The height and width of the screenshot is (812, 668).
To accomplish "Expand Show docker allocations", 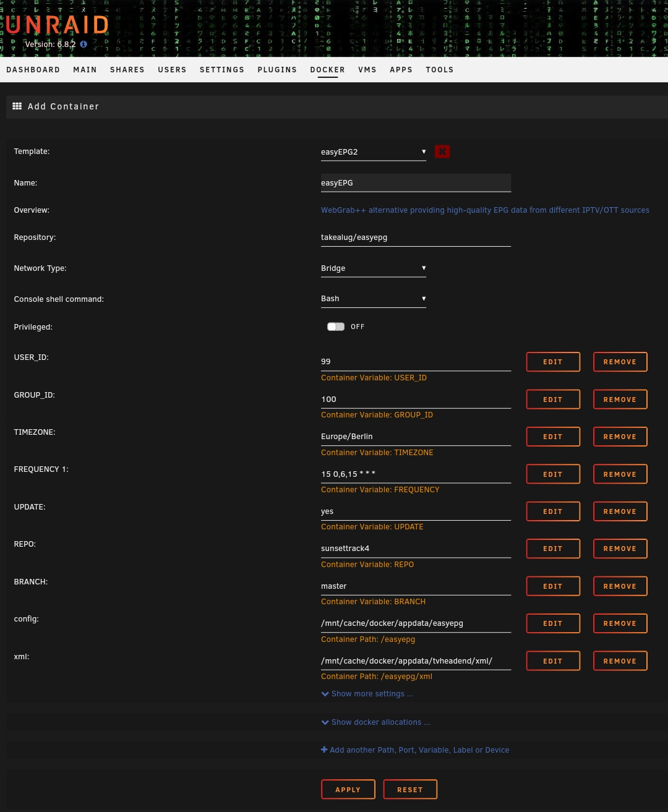I will 375,722.
